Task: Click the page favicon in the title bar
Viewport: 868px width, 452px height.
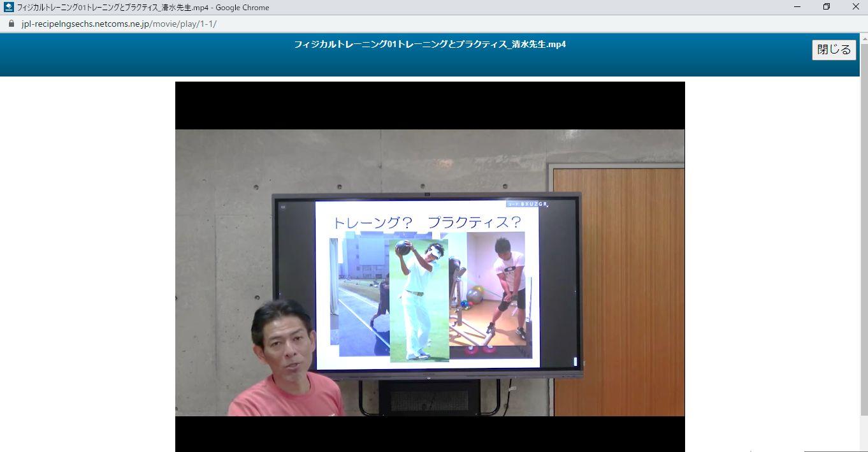Action: pos(8,7)
